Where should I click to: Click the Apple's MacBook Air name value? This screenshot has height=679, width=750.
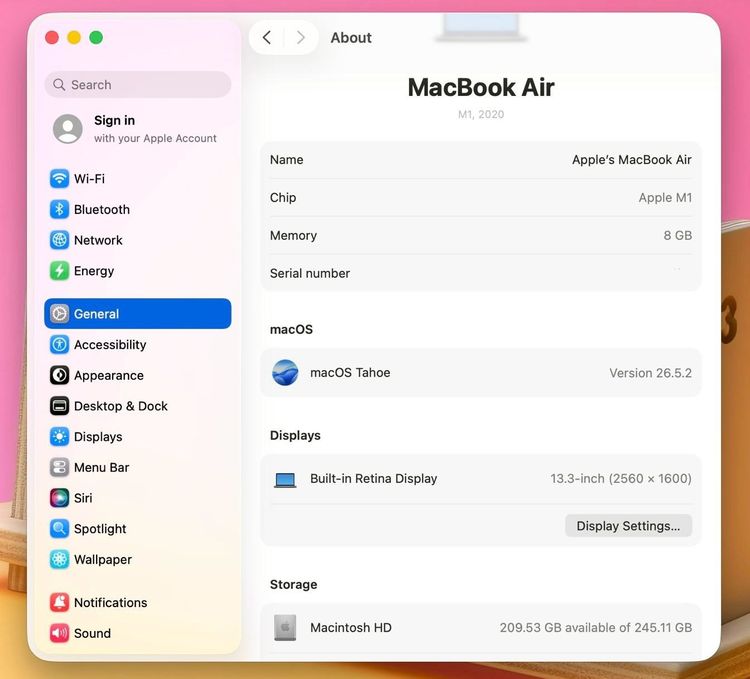(632, 160)
